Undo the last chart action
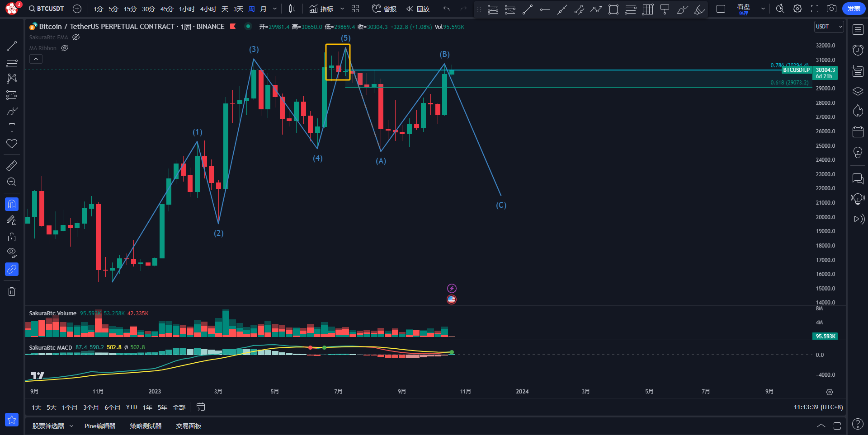Screen dimensions: 868x435 [447, 9]
